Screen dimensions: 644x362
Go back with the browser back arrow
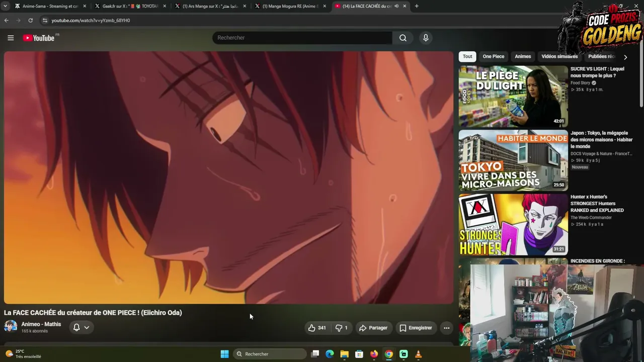pos(6,20)
